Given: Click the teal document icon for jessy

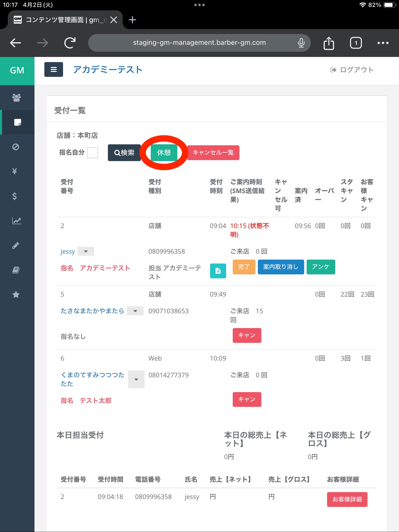Looking at the screenshot, I should pos(218,271).
